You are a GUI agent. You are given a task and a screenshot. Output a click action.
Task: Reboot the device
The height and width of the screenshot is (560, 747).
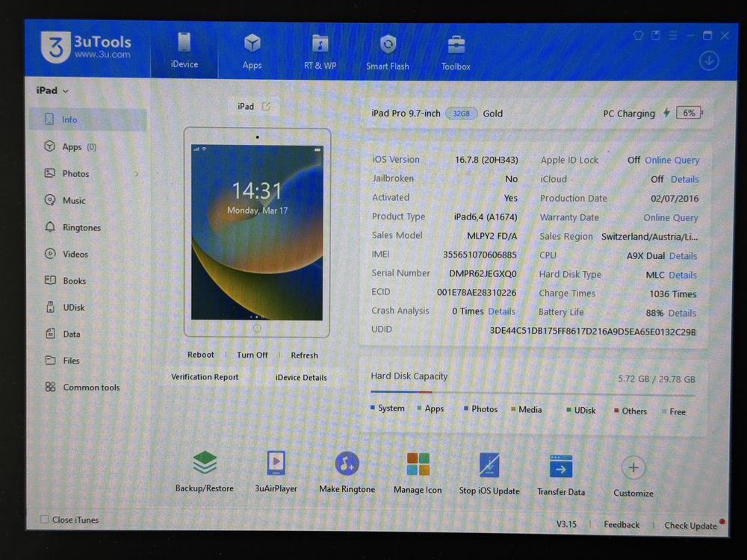tap(200, 354)
